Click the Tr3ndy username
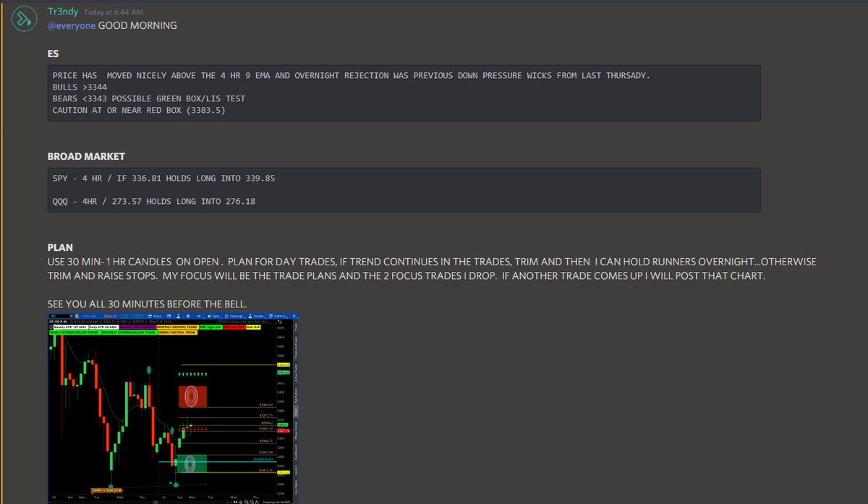 click(63, 12)
